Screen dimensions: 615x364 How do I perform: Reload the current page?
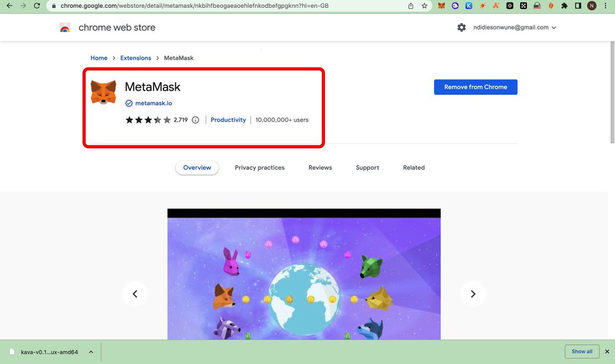pyautogui.click(x=36, y=6)
